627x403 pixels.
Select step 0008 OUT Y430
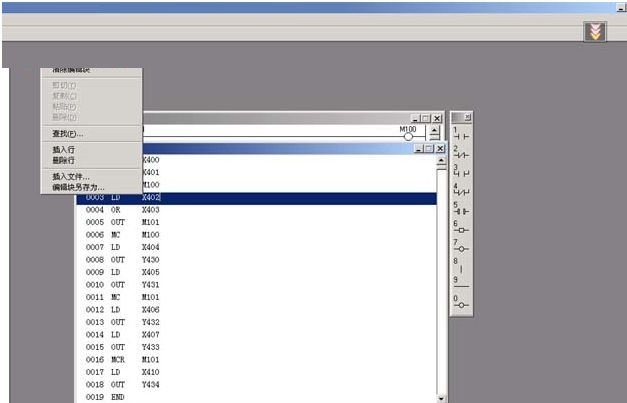click(x=256, y=260)
